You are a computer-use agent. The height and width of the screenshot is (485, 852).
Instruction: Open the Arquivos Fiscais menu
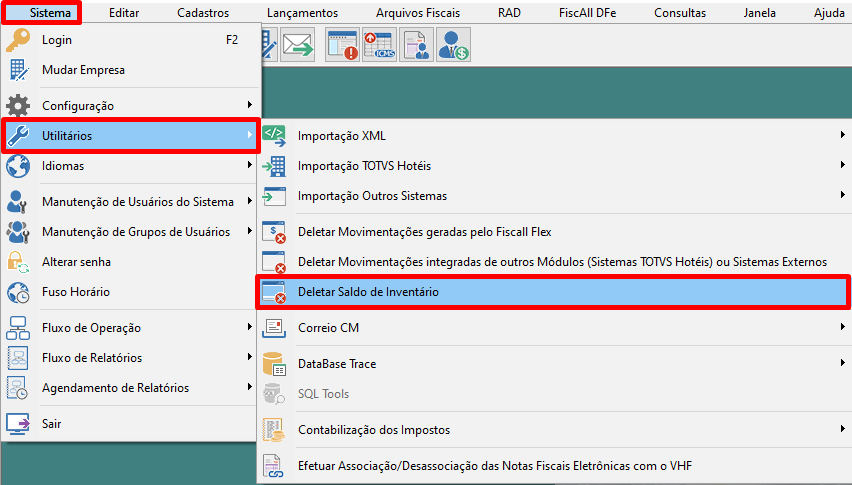418,12
